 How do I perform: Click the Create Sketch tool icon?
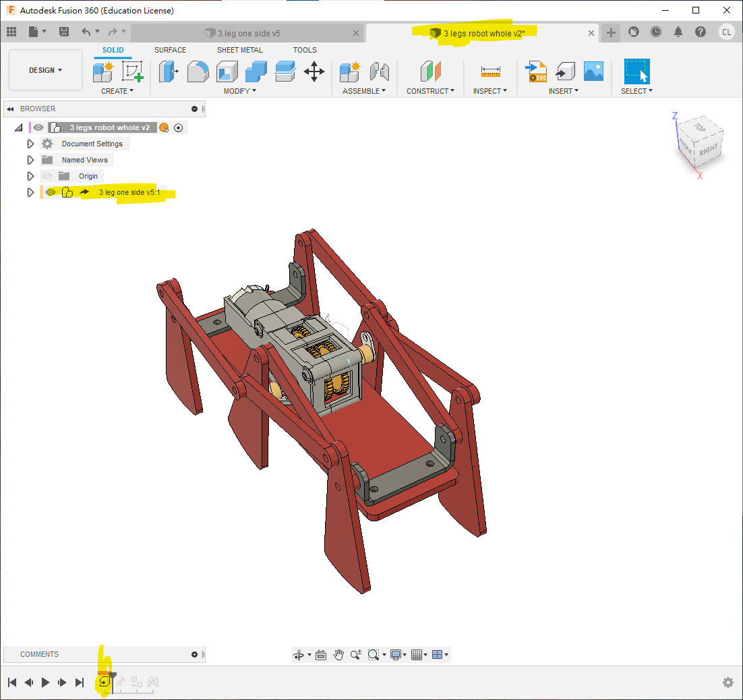click(x=133, y=71)
